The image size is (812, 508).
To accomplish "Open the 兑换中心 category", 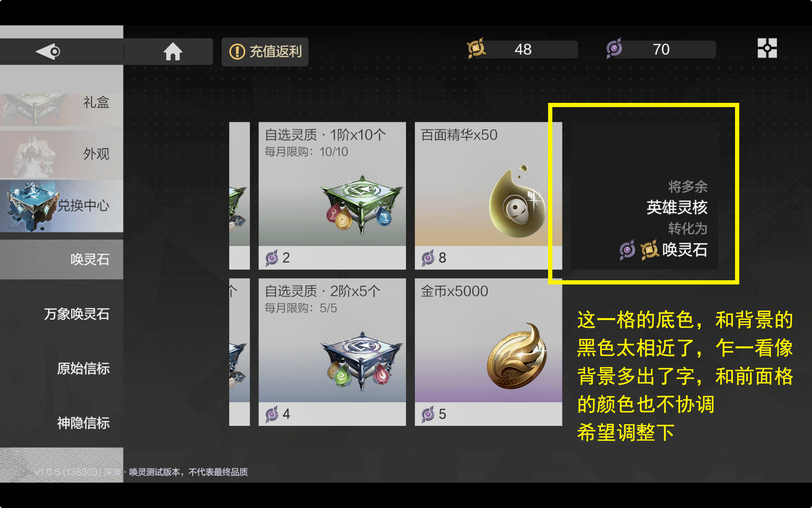I will coord(62,206).
